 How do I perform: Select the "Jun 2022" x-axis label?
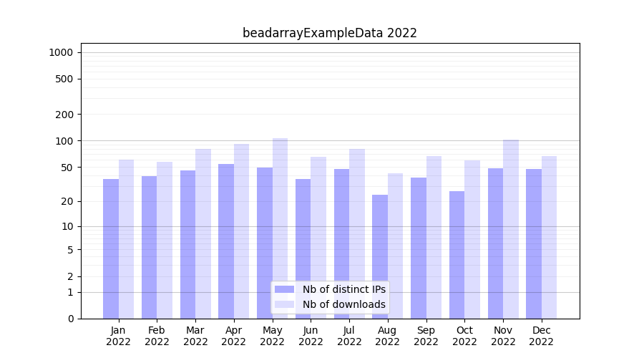coord(311,336)
